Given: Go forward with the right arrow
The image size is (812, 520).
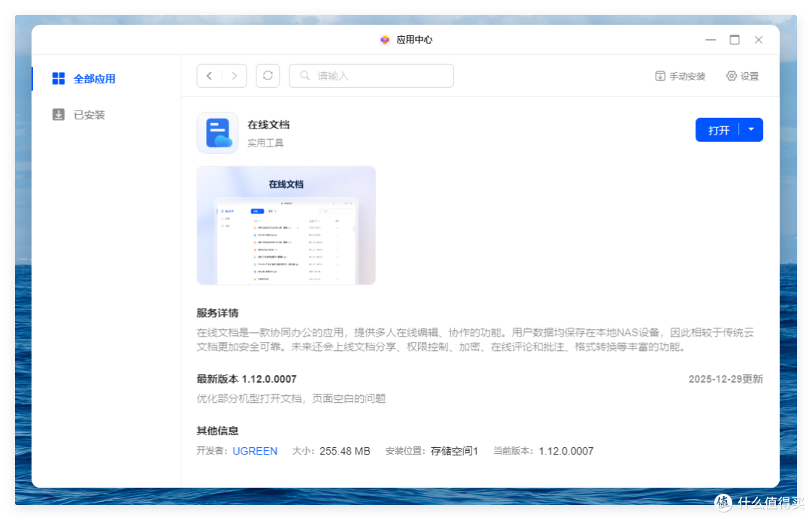Looking at the screenshot, I should [x=234, y=76].
